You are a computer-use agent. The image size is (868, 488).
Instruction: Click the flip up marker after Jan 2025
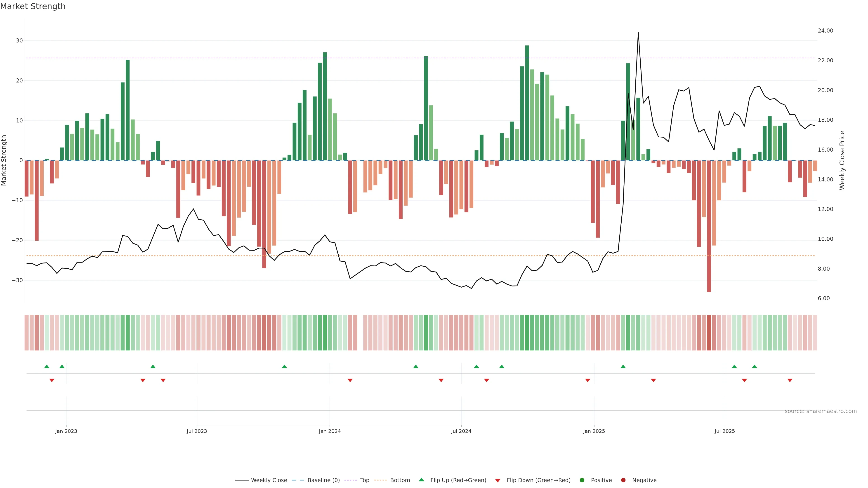point(623,366)
